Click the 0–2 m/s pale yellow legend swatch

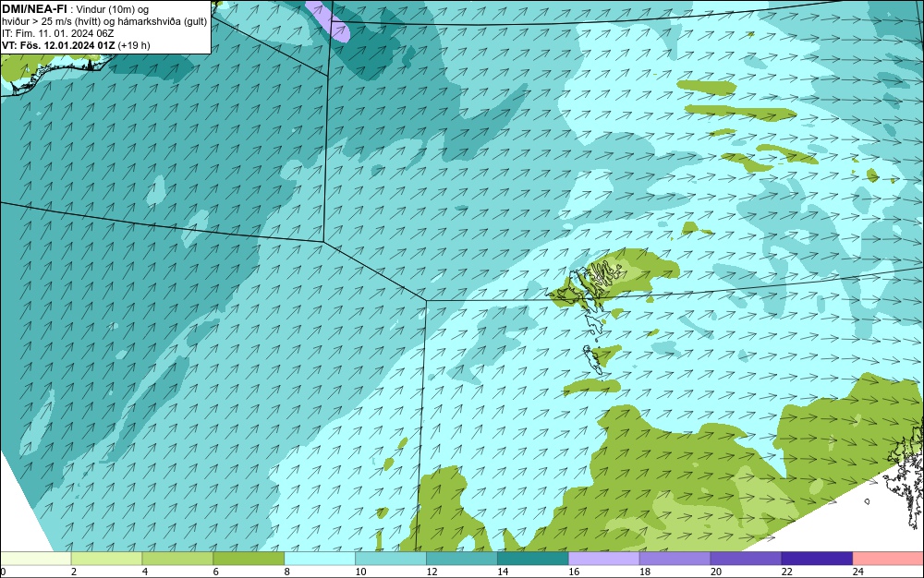point(35,559)
